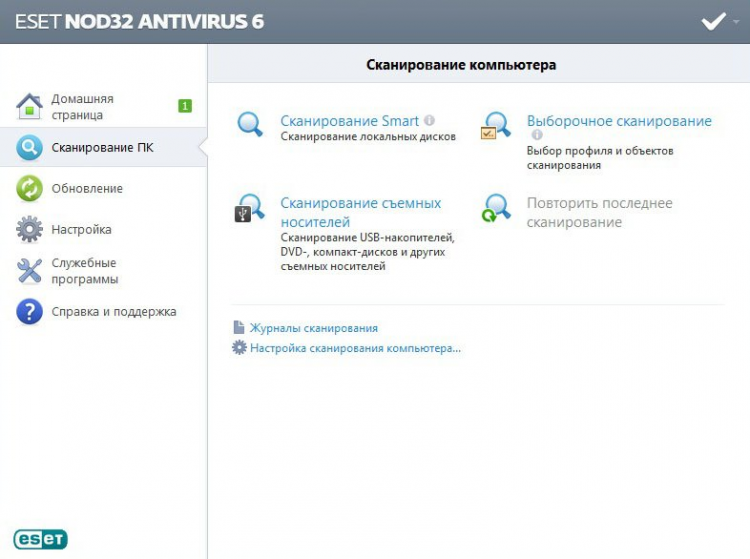Screen dimensions: 750x559
Task: Click the removable media USB scan icon
Action: [249, 208]
